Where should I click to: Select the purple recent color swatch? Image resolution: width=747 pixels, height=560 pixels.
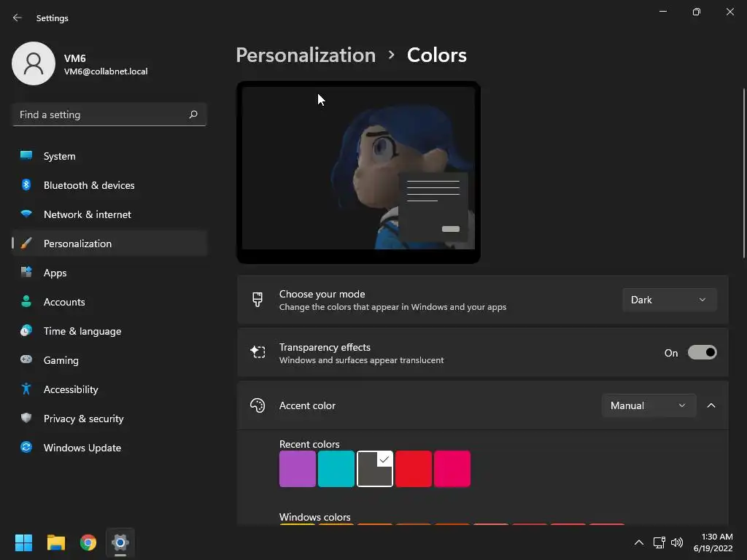(x=298, y=469)
